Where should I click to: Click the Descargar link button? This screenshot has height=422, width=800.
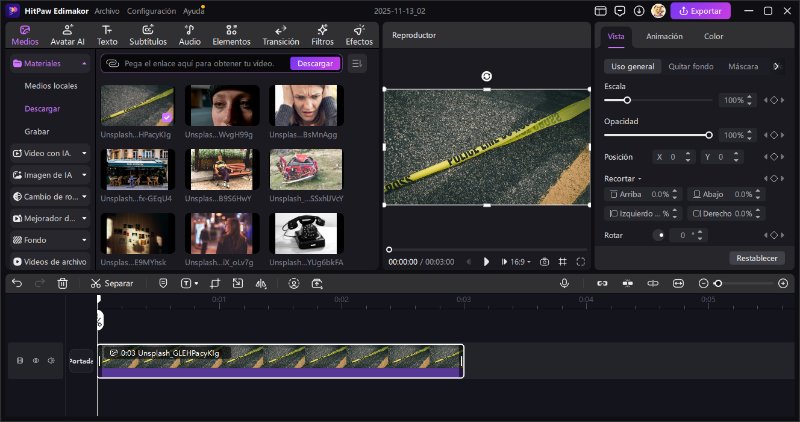pos(315,63)
